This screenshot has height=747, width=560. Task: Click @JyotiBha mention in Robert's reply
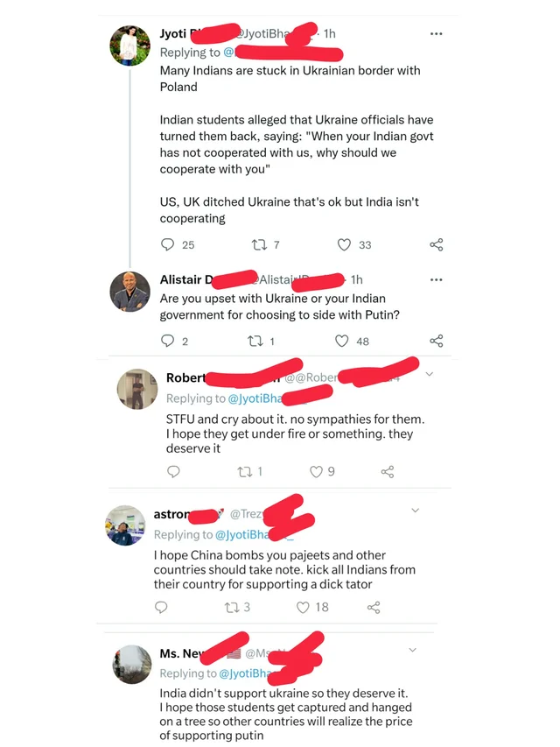[x=255, y=399]
